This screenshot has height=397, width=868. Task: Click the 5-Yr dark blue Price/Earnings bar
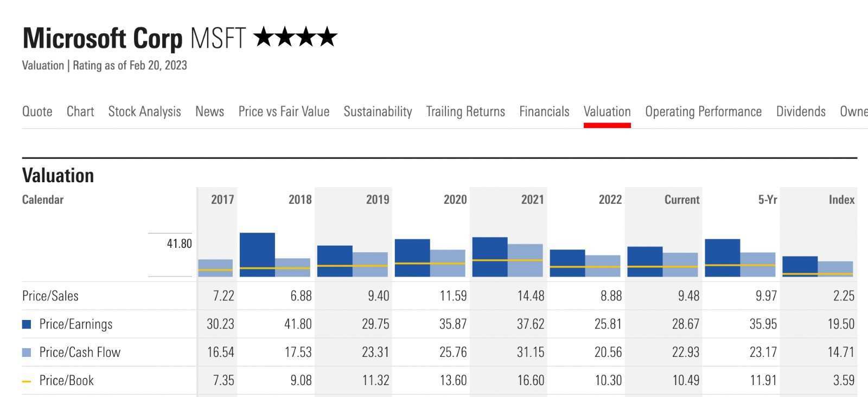[723, 258]
